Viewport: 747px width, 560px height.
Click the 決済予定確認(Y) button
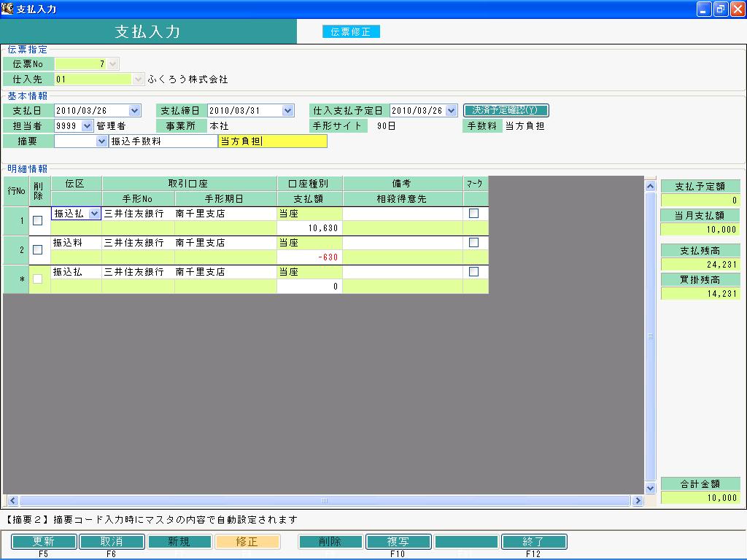[506, 111]
